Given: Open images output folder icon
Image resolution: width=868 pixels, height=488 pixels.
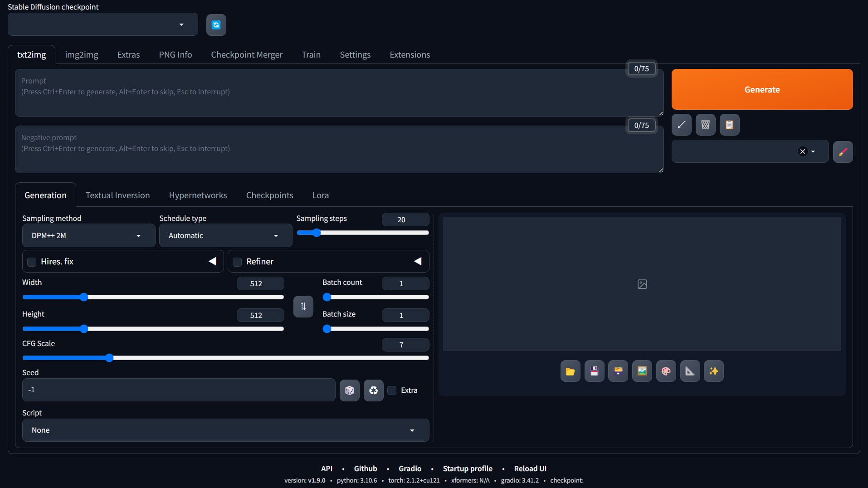Looking at the screenshot, I should click(570, 371).
